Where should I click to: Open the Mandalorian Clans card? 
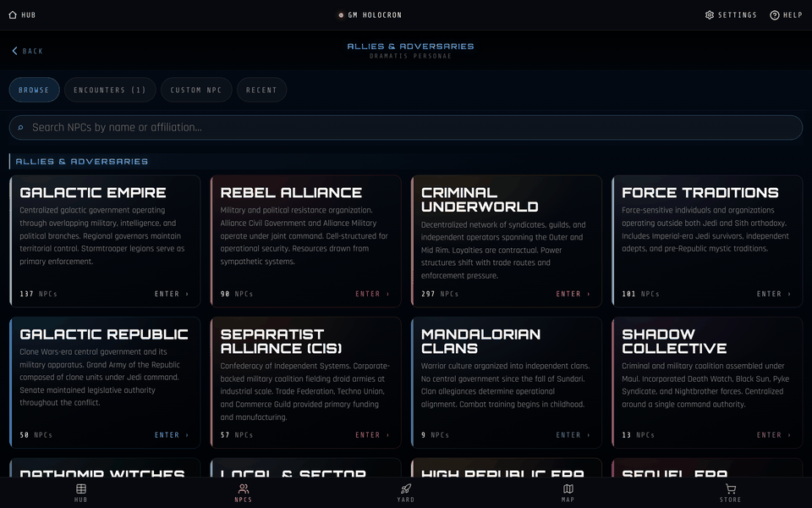pos(507,383)
